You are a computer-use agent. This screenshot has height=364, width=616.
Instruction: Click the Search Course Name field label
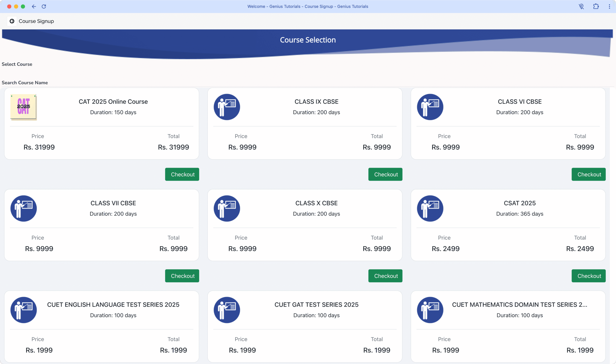(x=25, y=83)
